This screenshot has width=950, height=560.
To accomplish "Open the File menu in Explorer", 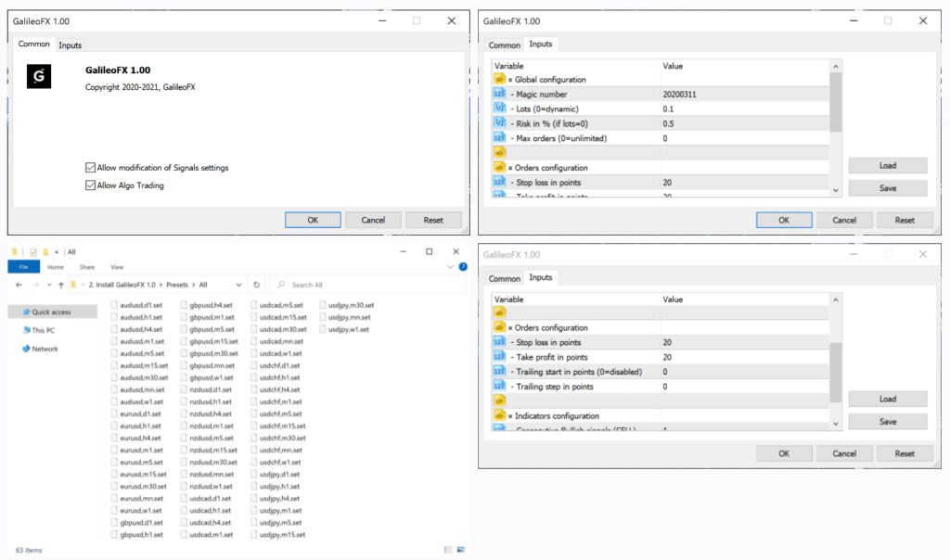I will coord(23,267).
